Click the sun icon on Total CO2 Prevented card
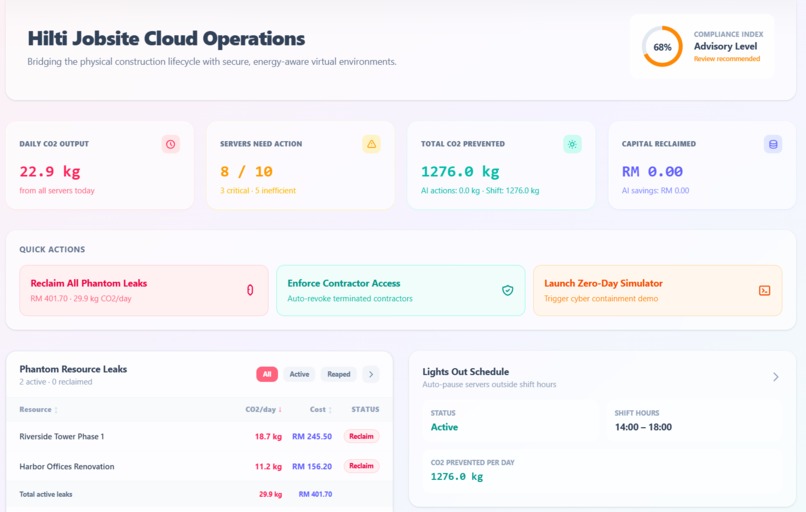This screenshot has width=806, height=512. pos(572,144)
